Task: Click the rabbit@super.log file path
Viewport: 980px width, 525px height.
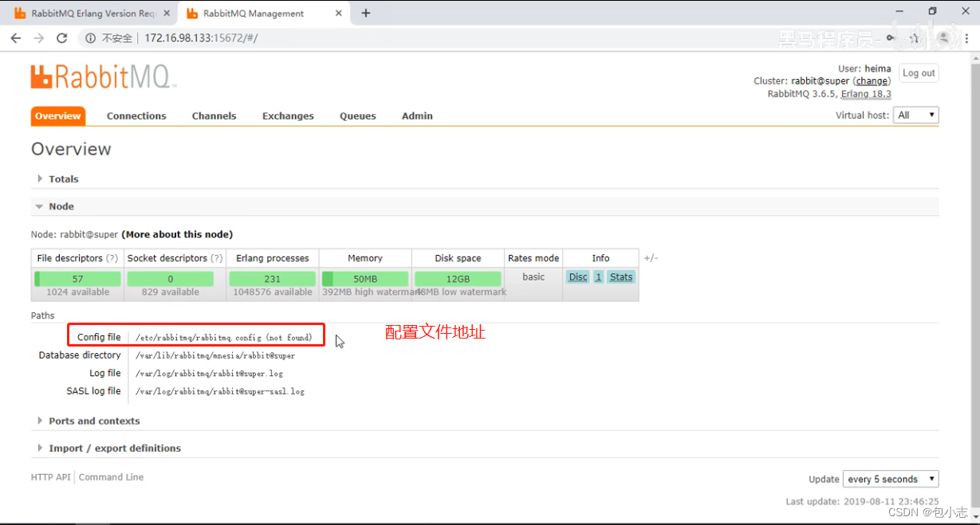Action: point(209,374)
